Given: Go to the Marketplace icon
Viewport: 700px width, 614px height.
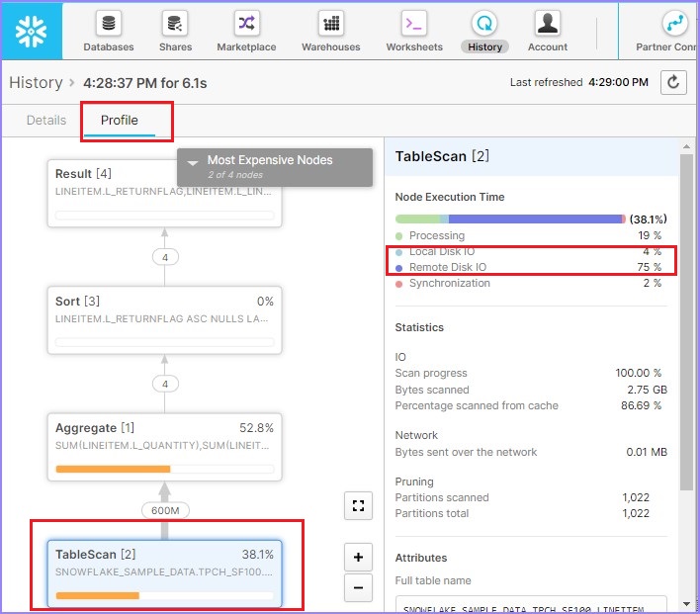Looking at the screenshot, I should coord(246,31).
